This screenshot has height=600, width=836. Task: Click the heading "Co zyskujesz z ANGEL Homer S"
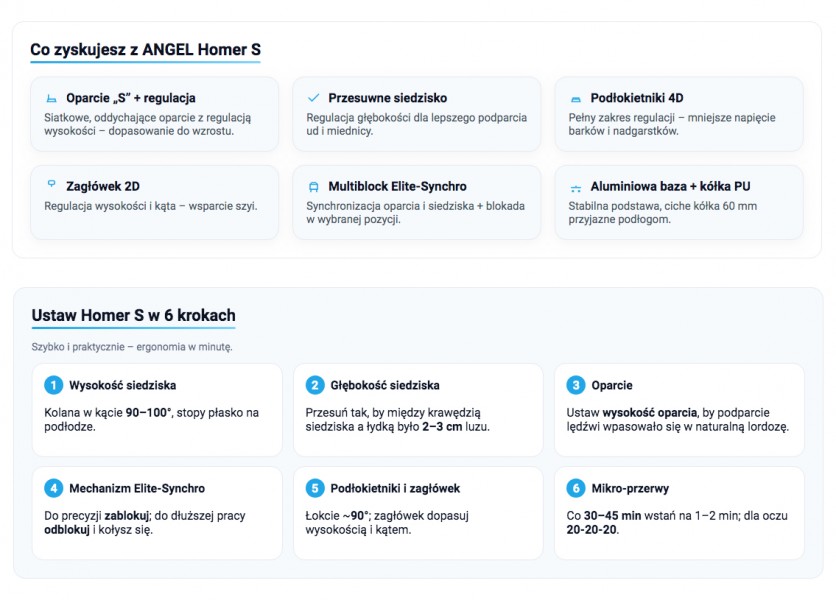tap(146, 50)
